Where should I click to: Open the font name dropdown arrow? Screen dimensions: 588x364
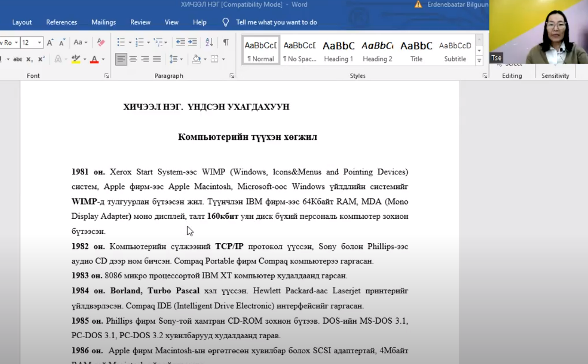[x=16, y=42]
